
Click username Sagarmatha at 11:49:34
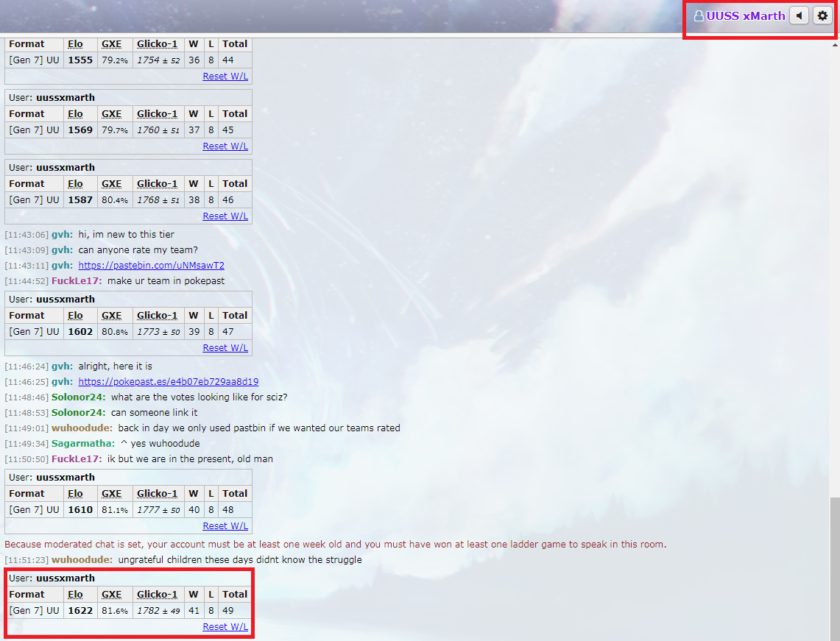[x=83, y=443]
